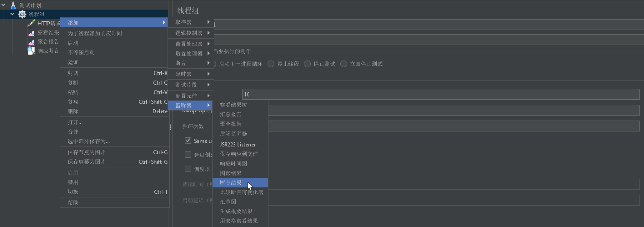Add 比较断言可视化器
This screenshot has width=644, height=227.
pos(240,192)
